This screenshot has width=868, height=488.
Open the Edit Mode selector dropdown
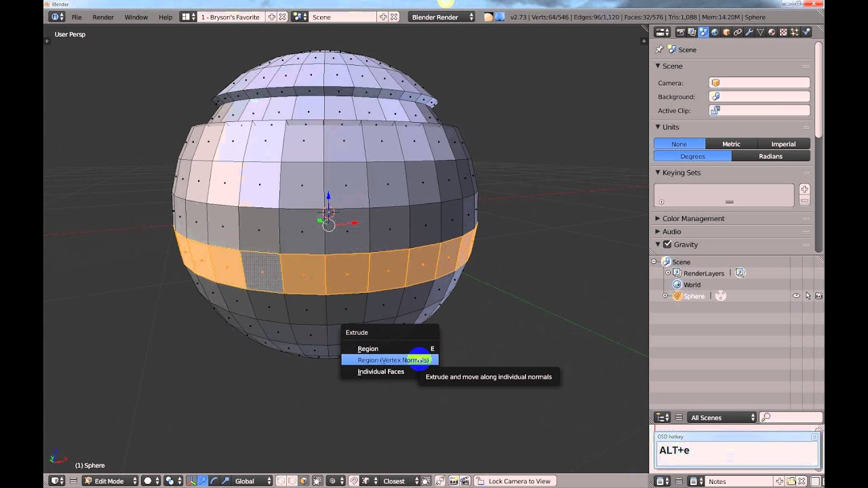pos(110,481)
